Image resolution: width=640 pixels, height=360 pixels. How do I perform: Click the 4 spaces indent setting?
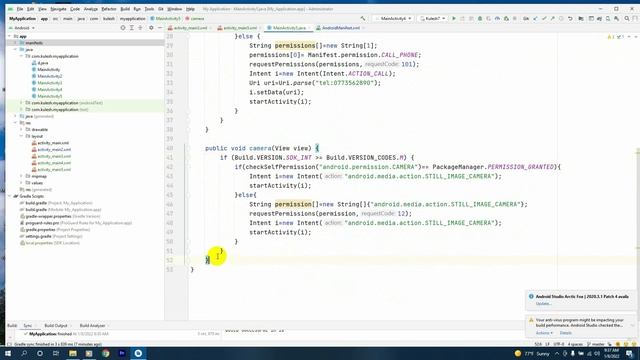coord(575,344)
